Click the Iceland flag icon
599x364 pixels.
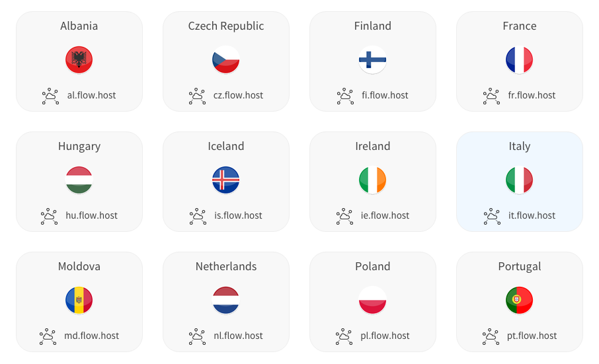pos(226,180)
